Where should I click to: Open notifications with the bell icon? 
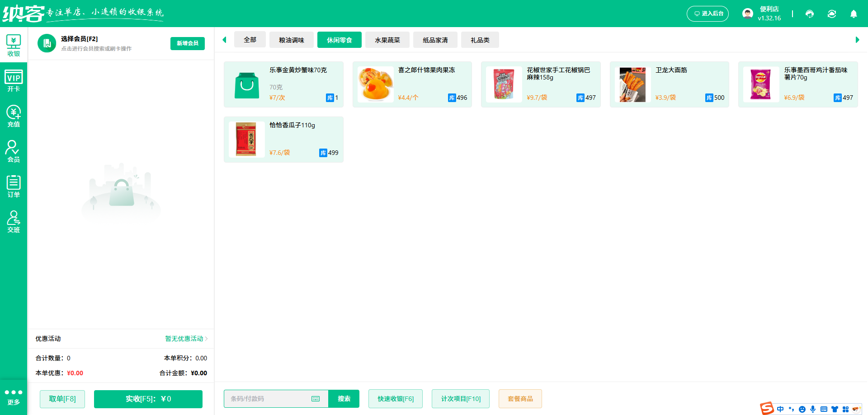tap(854, 14)
